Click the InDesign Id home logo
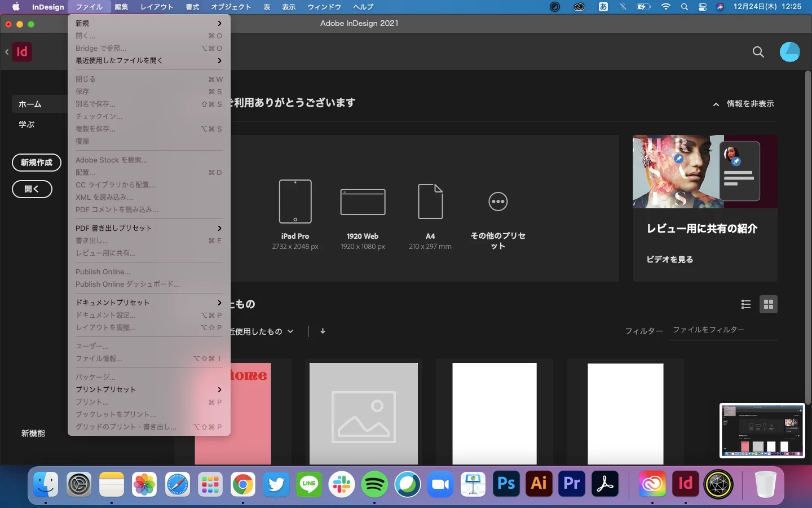 [21, 52]
